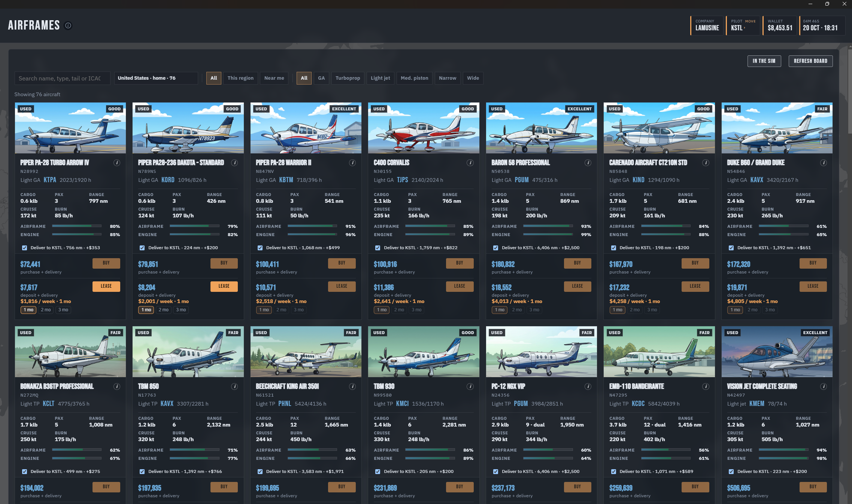This screenshot has height=504, width=852.
Task: Show info for Bonanza B36TP Professional
Action: [x=117, y=387]
